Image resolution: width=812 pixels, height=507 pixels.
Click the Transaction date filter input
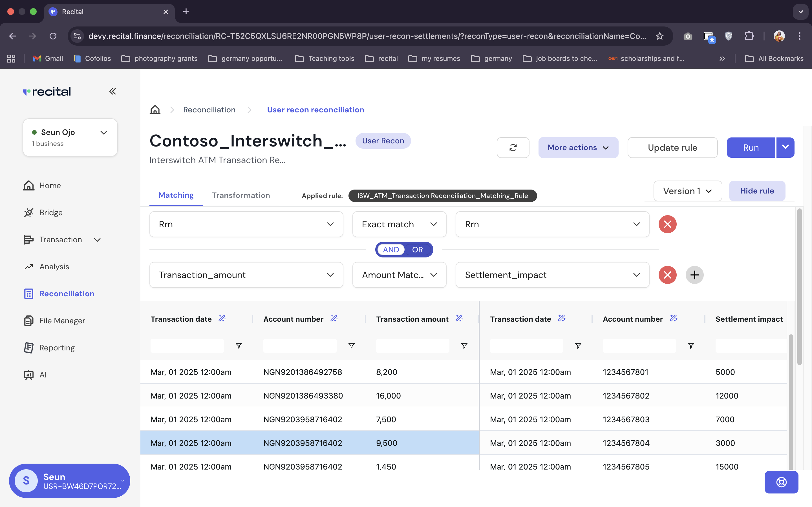point(187,346)
